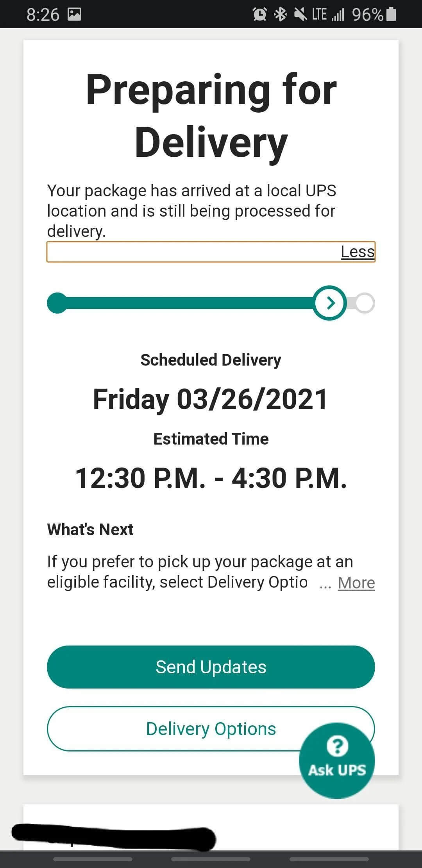The height and width of the screenshot is (868, 422).
Task: Tap the Bluetooth status icon
Action: pyautogui.click(x=280, y=14)
